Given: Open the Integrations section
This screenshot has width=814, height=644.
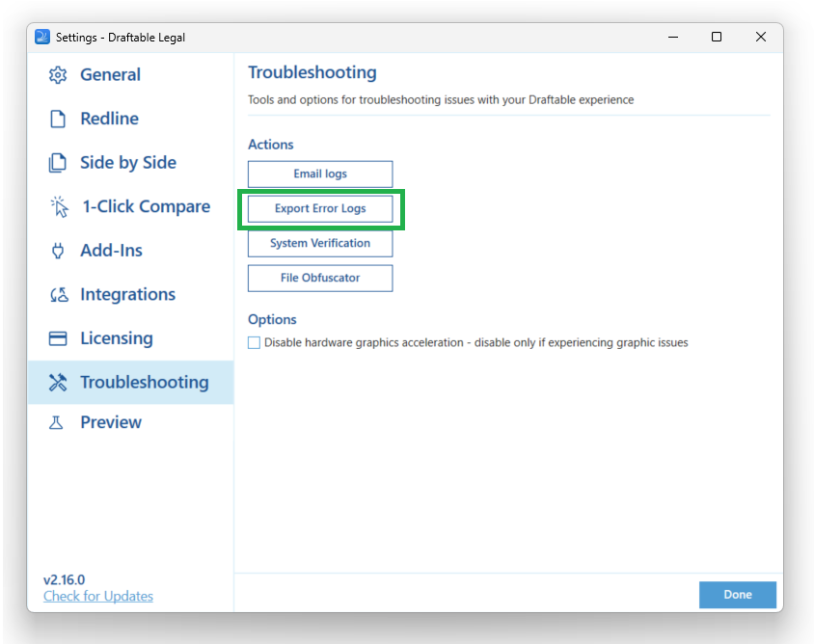Looking at the screenshot, I should click(x=130, y=294).
